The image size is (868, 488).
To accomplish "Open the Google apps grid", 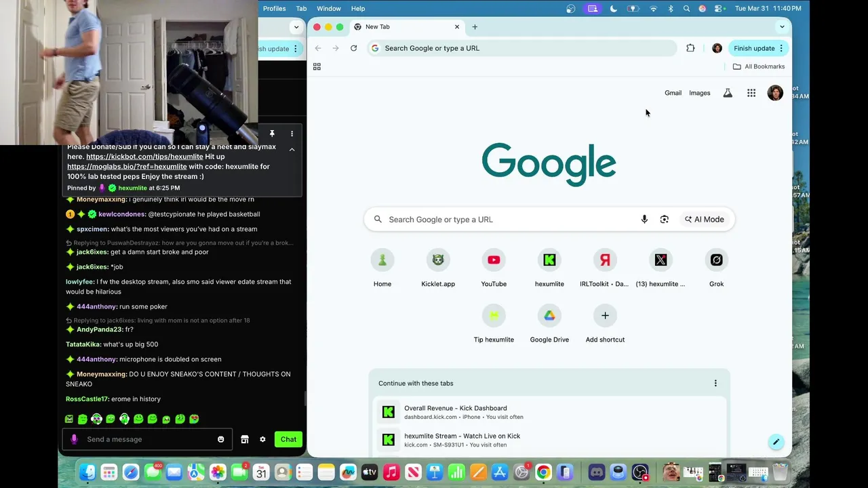I will 751,93.
